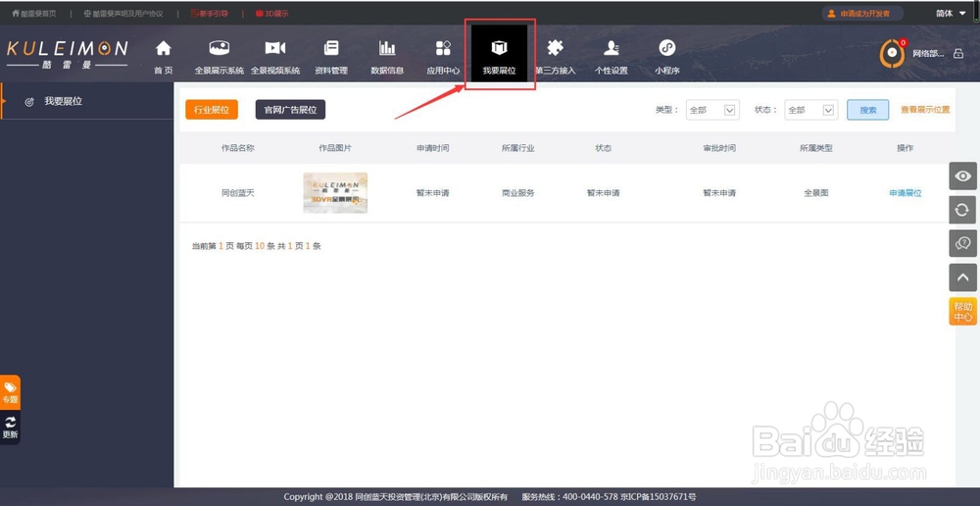Open 数据信息 bar chart icon
Image resolution: width=980 pixels, height=506 pixels.
pos(387,48)
